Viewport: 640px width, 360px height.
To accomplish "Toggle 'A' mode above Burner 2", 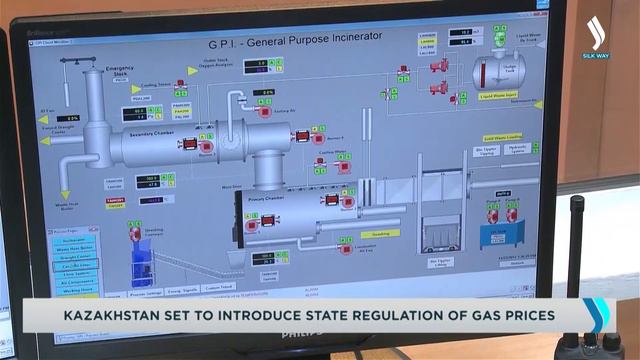I will pyautogui.click(x=203, y=137).
